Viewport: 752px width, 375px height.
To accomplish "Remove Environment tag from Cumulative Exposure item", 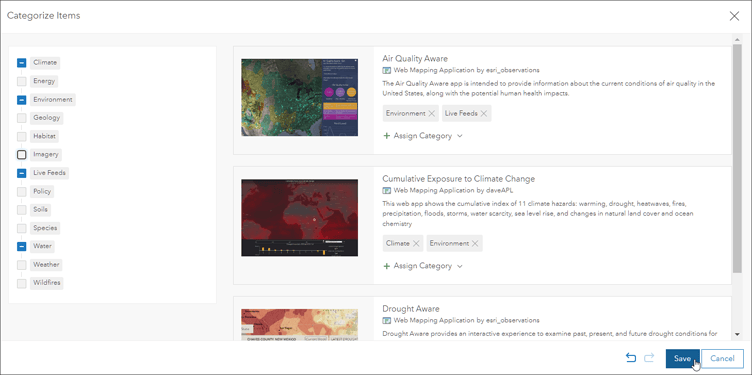I will click(475, 244).
